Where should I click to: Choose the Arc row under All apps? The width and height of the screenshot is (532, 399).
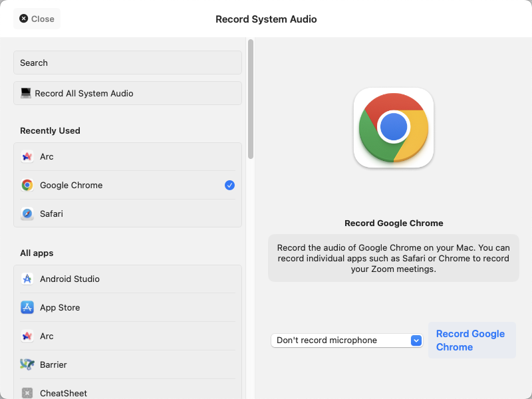click(128, 336)
